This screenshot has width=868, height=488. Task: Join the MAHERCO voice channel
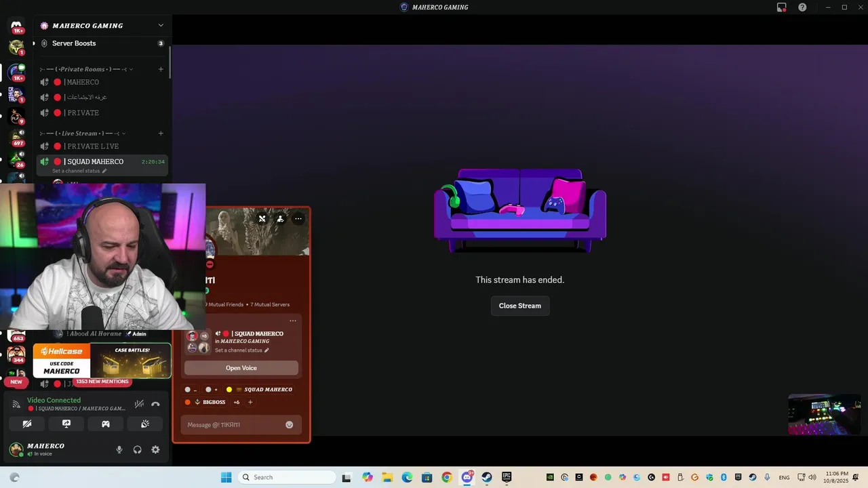click(102, 82)
